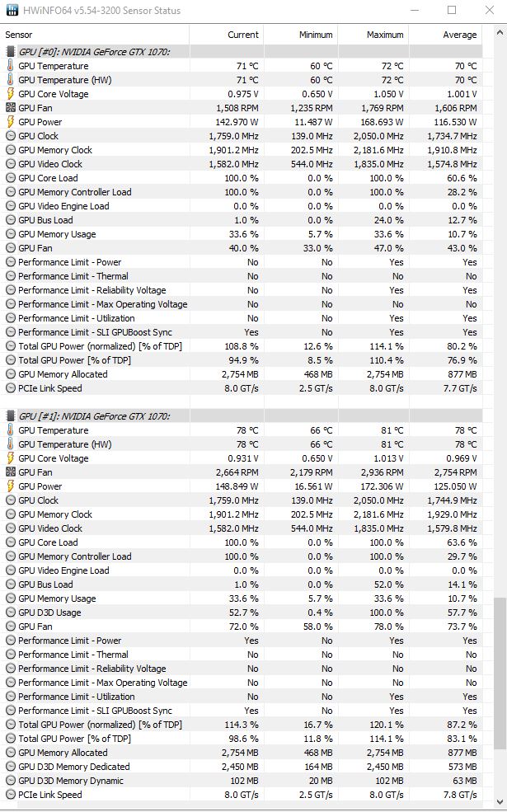Click lightning icon for GPU [#0] Core Voltage

tap(11, 94)
